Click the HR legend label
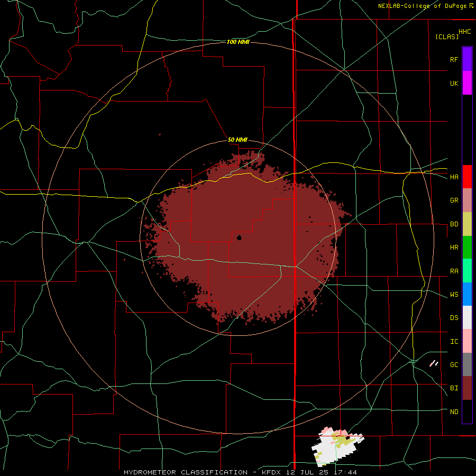Image resolution: width=476 pixels, height=476 pixels. tap(454, 248)
